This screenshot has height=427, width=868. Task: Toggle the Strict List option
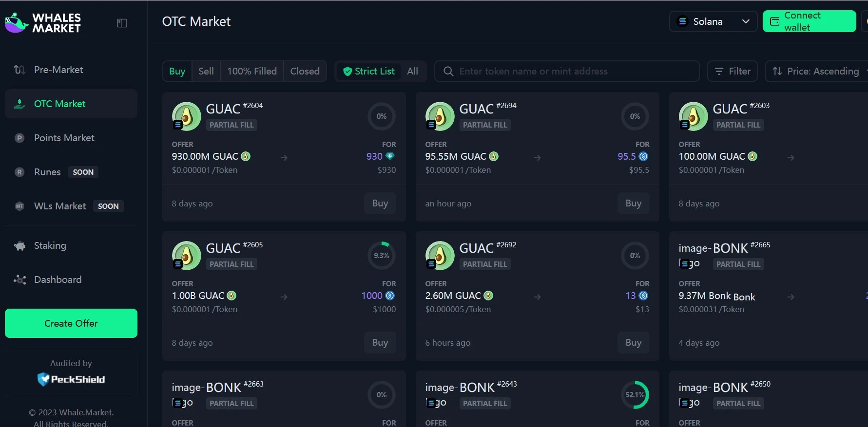pyautogui.click(x=369, y=72)
